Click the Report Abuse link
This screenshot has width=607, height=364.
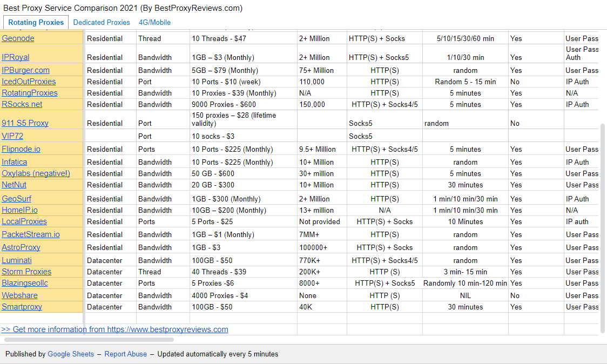click(x=125, y=354)
